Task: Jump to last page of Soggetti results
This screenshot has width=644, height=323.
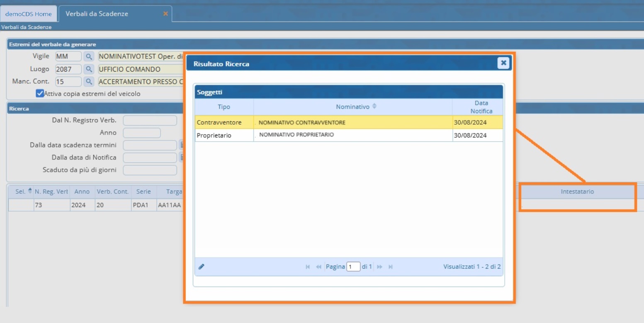Action: (391, 267)
